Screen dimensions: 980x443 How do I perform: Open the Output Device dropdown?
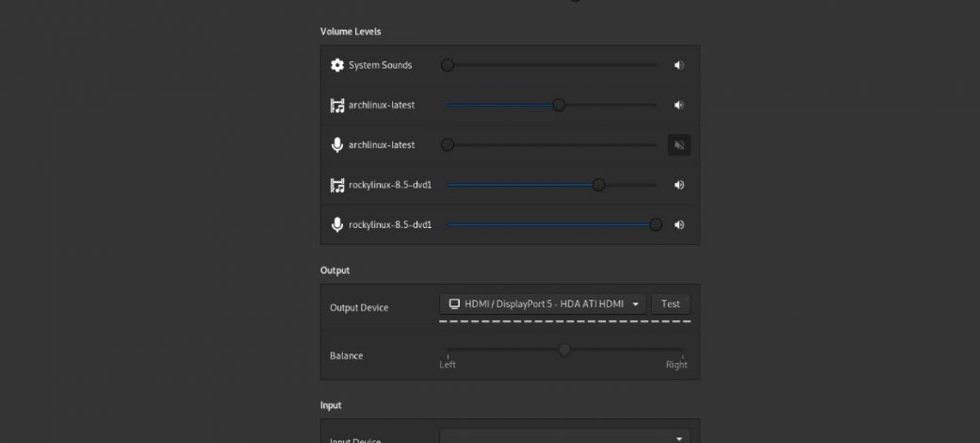coord(543,304)
